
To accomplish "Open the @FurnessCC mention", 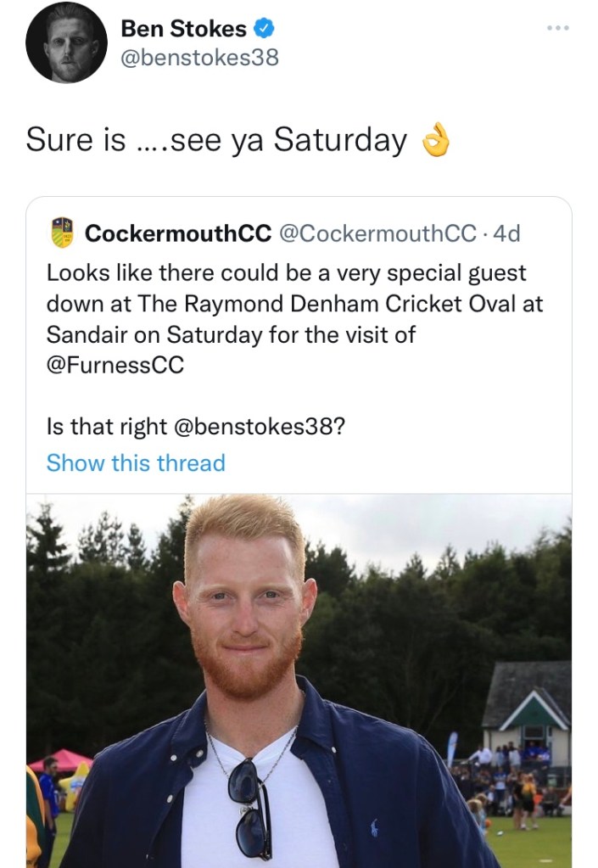I will pos(115,366).
